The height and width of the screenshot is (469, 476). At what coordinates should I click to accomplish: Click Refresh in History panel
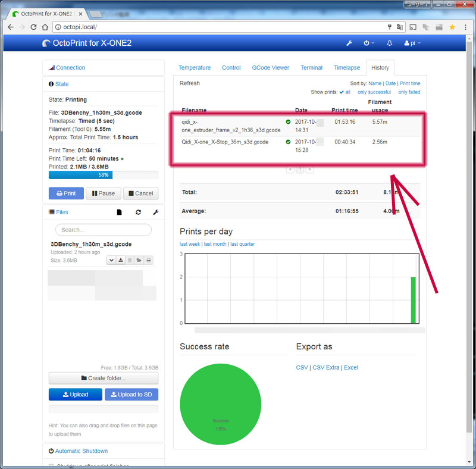pyautogui.click(x=190, y=83)
